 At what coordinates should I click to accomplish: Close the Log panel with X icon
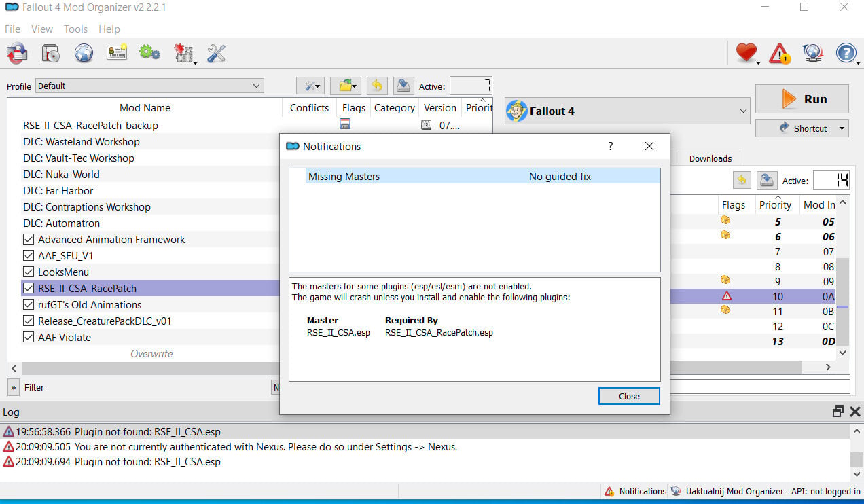point(855,411)
